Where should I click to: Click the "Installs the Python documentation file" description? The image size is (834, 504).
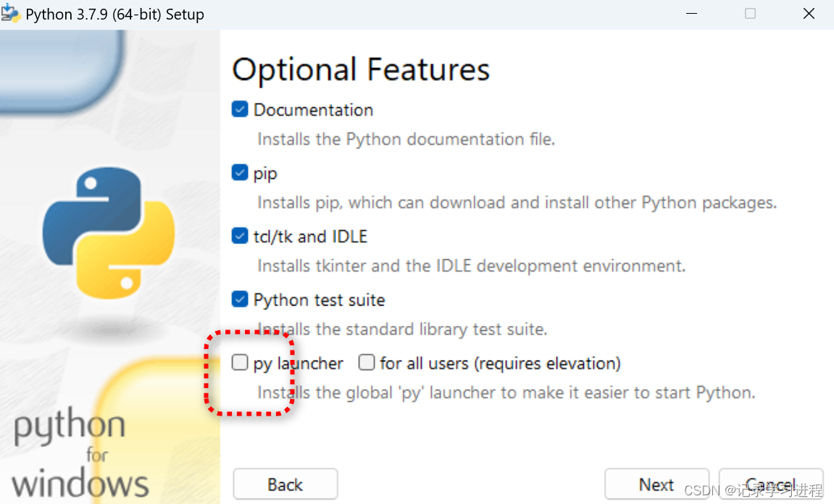[x=406, y=139]
